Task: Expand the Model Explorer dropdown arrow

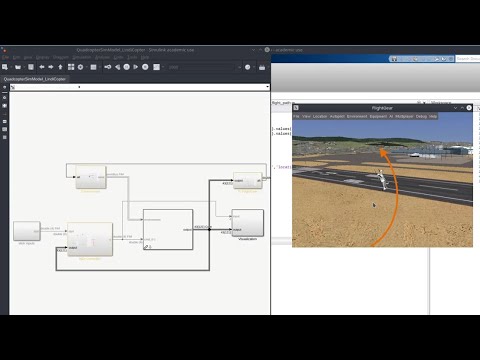Action: (99, 67)
